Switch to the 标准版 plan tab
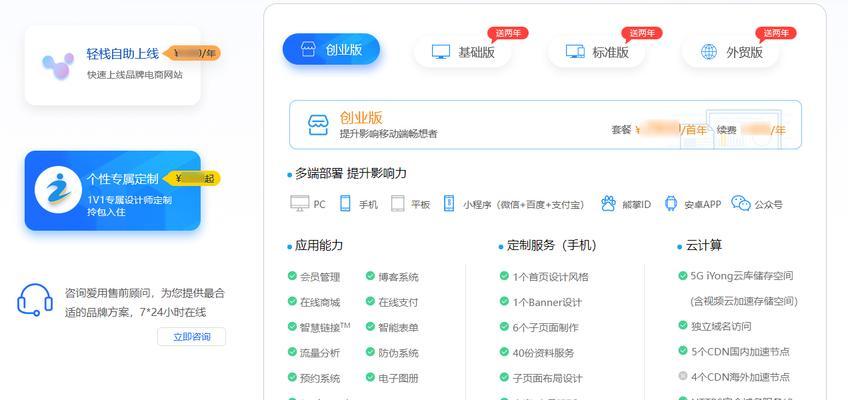Screen dimensions: 848x400 point(596,52)
